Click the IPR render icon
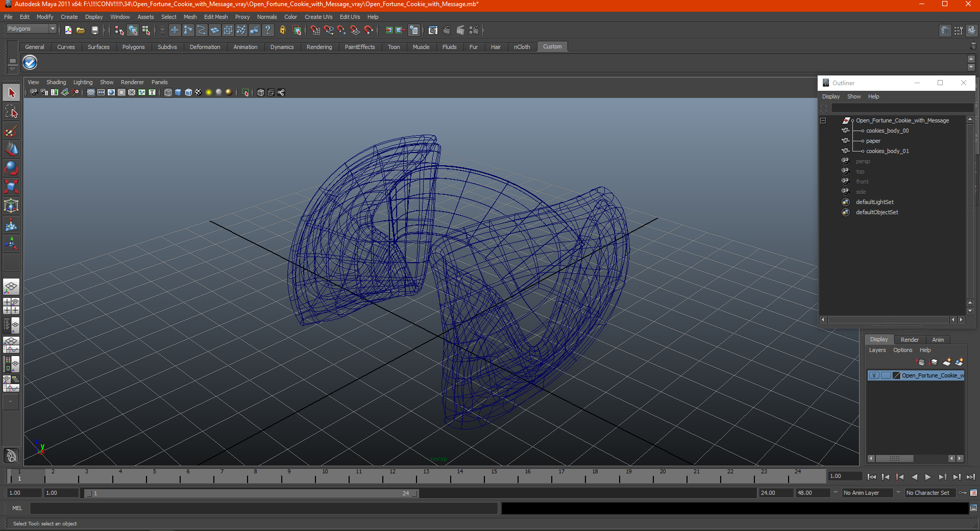This screenshot has height=531, width=980. [460, 31]
